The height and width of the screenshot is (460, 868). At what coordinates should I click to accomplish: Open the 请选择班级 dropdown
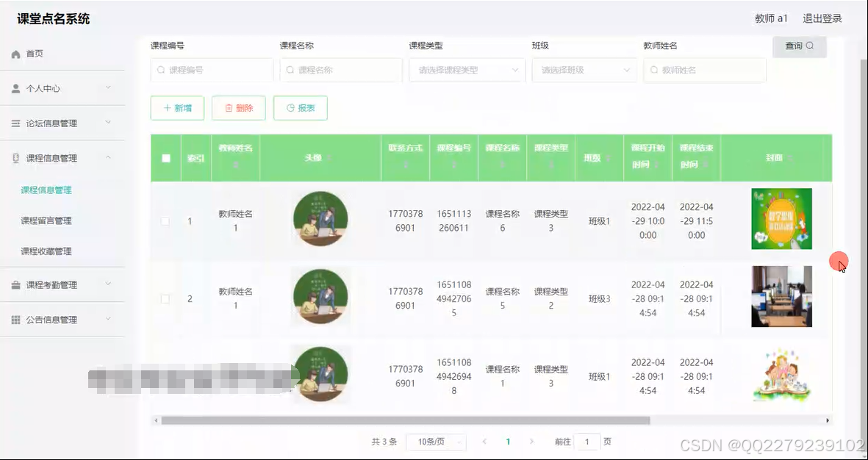pyautogui.click(x=584, y=71)
